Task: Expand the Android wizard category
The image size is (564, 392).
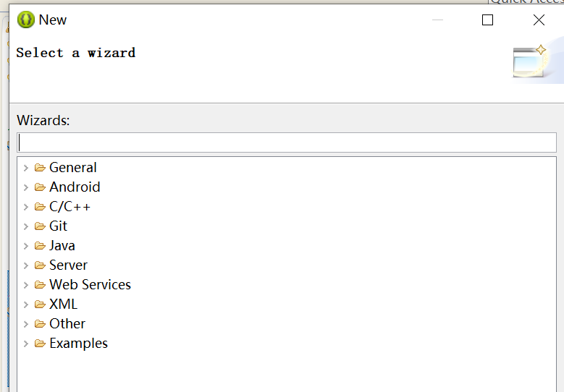Action: point(26,187)
